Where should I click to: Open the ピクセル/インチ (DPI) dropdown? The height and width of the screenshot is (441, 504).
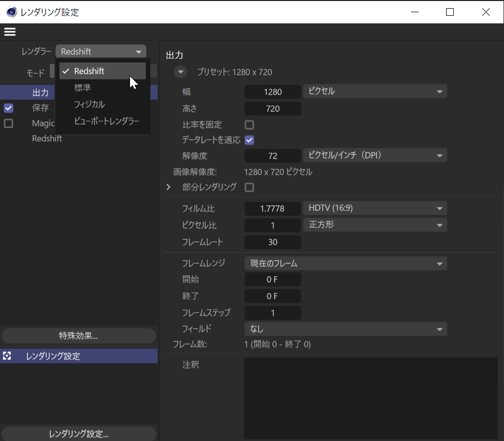(375, 155)
